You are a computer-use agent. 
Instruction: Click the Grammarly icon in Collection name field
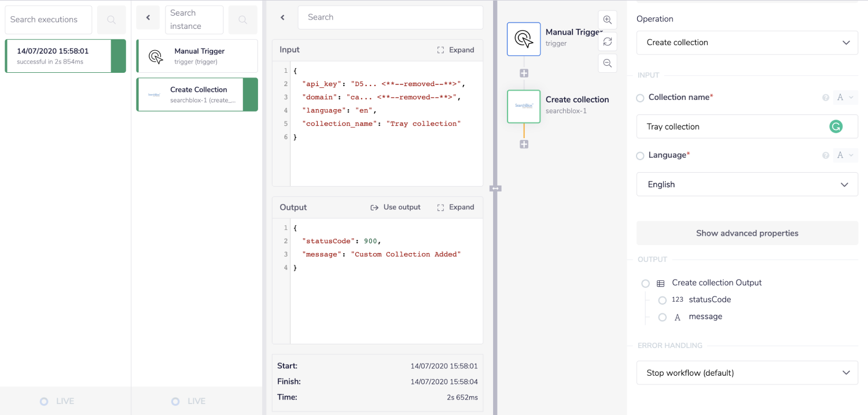[836, 127]
